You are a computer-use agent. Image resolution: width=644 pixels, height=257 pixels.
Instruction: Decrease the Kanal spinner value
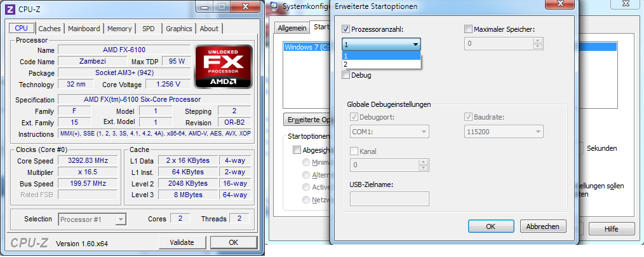tap(424, 168)
